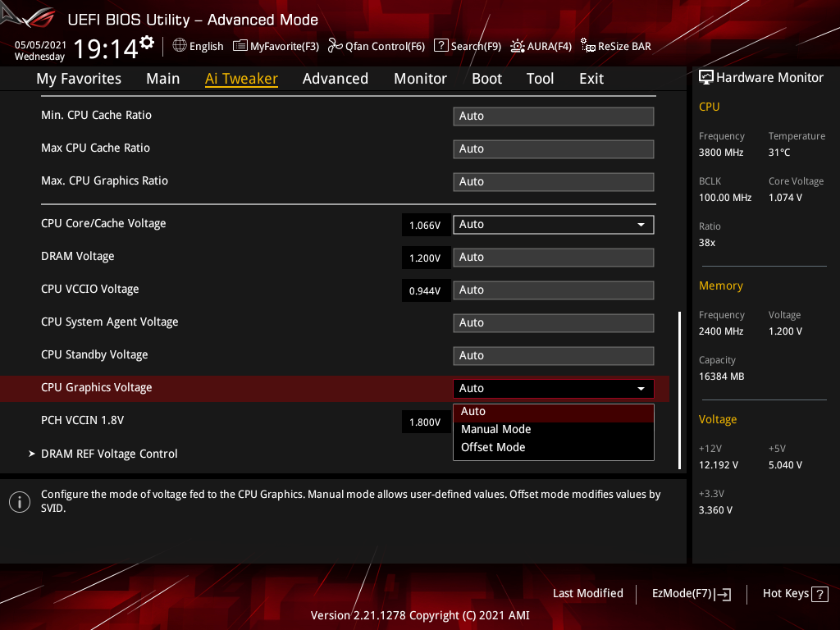Open Search(F9)
This screenshot has height=630, width=840.
click(476, 46)
